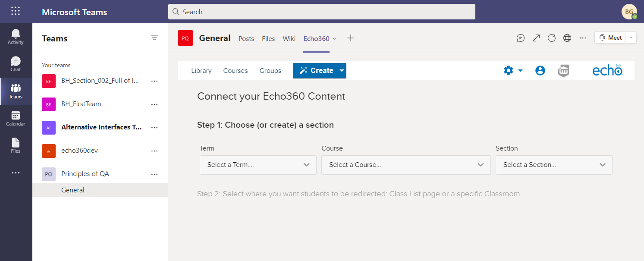Click the Echo360 logo

pyautogui.click(x=607, y=70)
